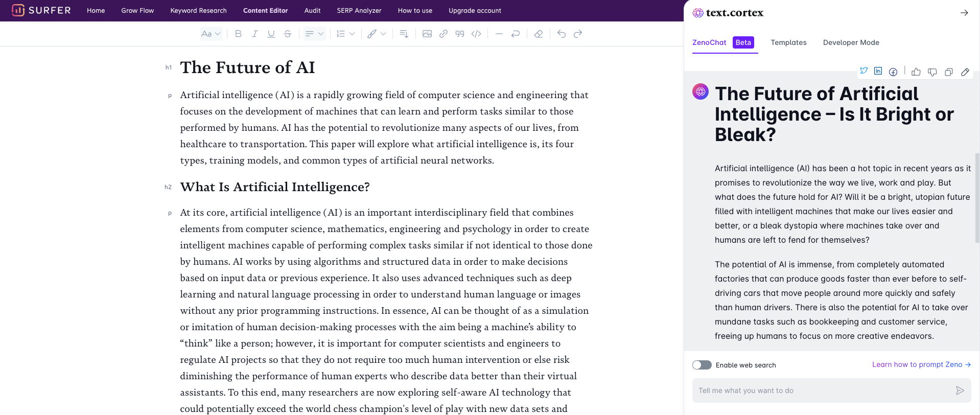Open the How to use page
Image resolution: width=980 pixels, height=415 pixels.
coord(415,10)
